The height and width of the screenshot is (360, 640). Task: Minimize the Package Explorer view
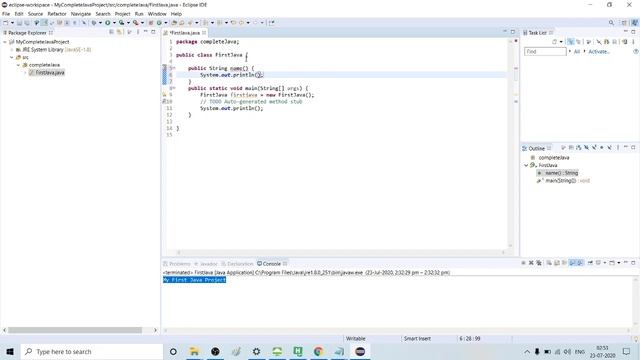[x=145, y=32]
